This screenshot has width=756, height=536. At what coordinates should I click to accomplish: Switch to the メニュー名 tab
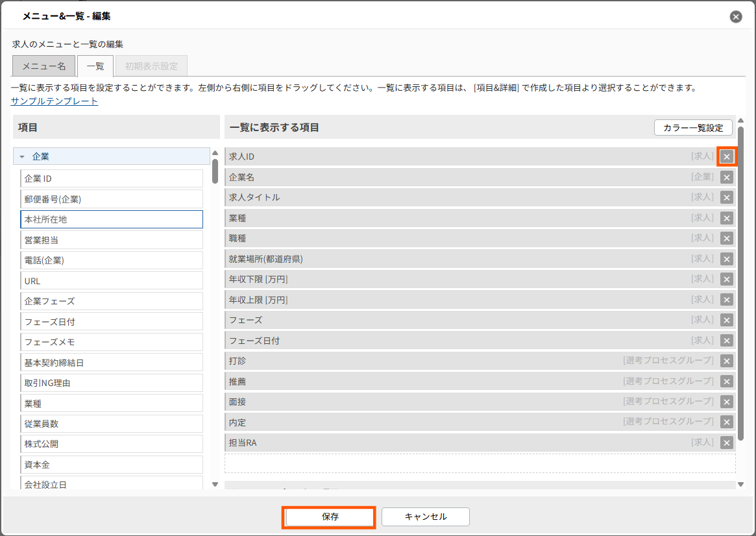(x=44, y=66)
